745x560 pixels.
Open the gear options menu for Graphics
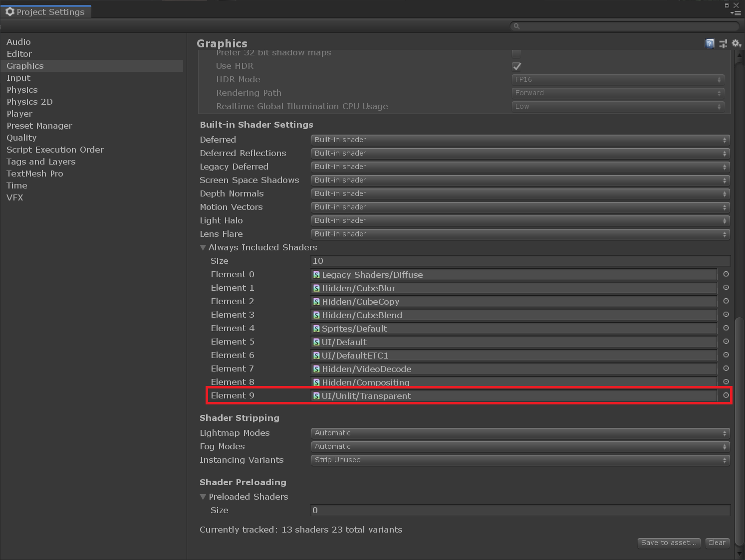click(x=736, y=43)
